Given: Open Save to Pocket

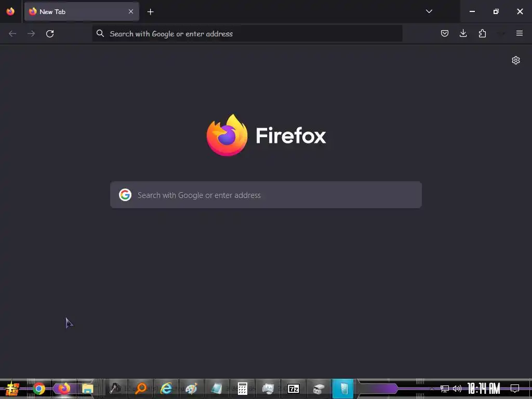Looking at the screenshot, I should pyautogui.click(x=445, y=33).
